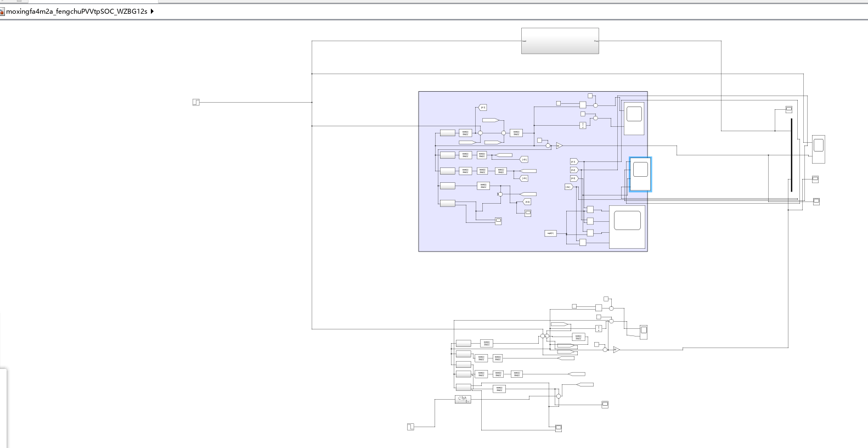
Task: Select the X-marked sum circle in the shaded area
Action: (x=500, y=194)
